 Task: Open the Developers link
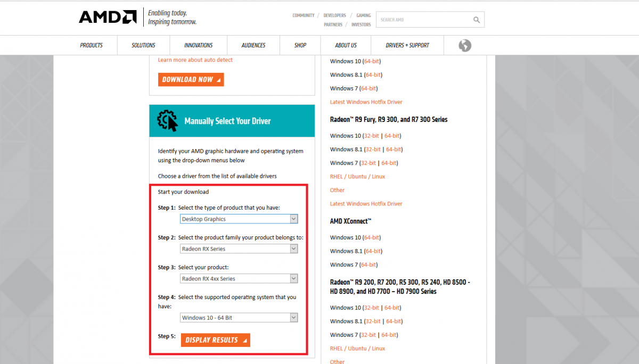(x=335, y=15)
